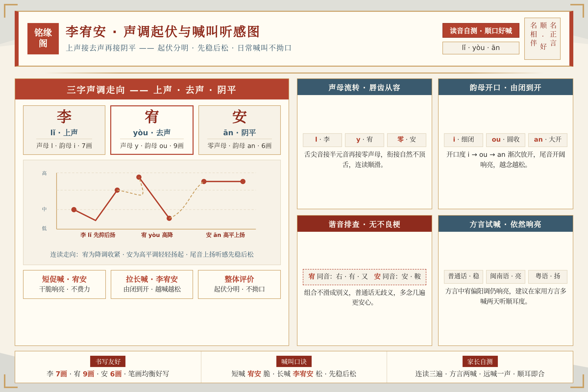Click the title 李宥安 · 声调起伏与喊叫听感图
This screenshot has height=392, width=588.
point(163,32)
